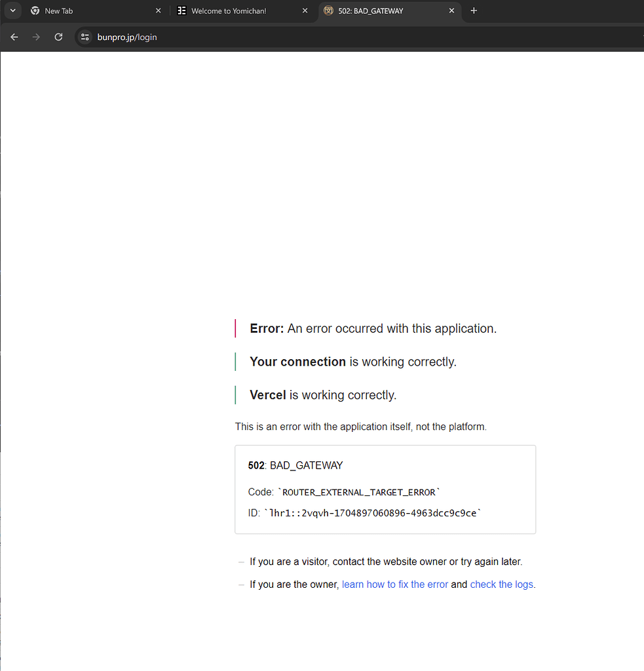Reload the bunpro.jp page
Viewport: 644px width, 671px height.
pyautogui.click(x=58, y=37)
